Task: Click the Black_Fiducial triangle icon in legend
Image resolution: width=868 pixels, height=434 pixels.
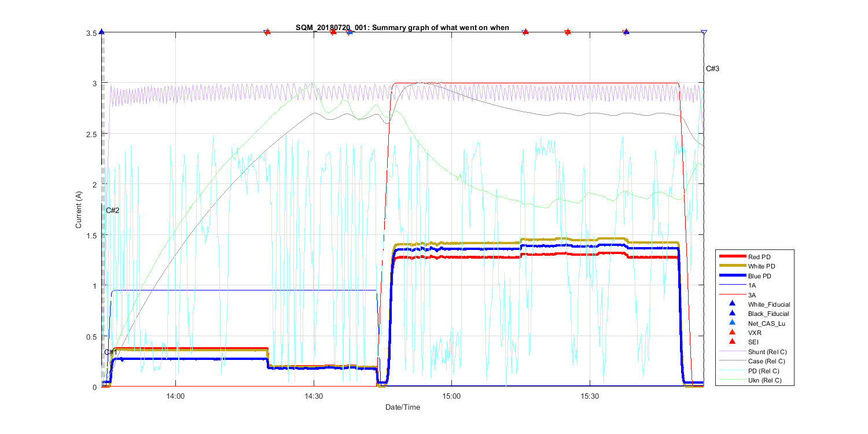Action: 732,313
